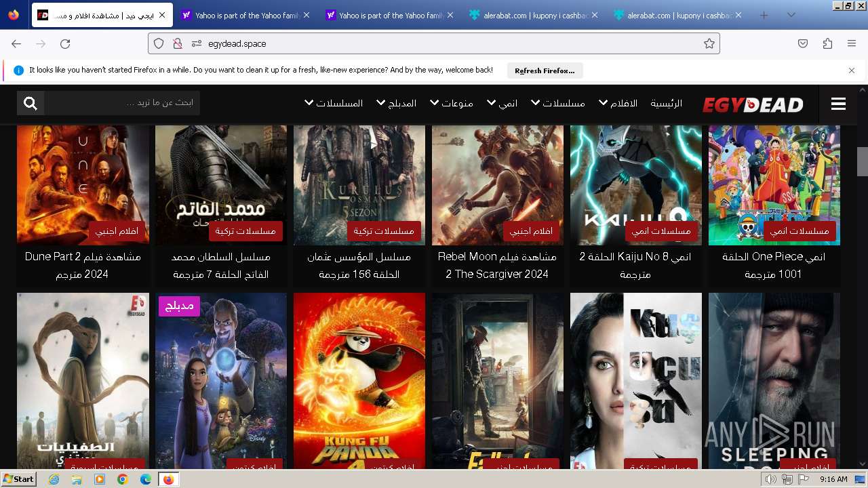Open File Explorer from taskbar

[77, 479]
